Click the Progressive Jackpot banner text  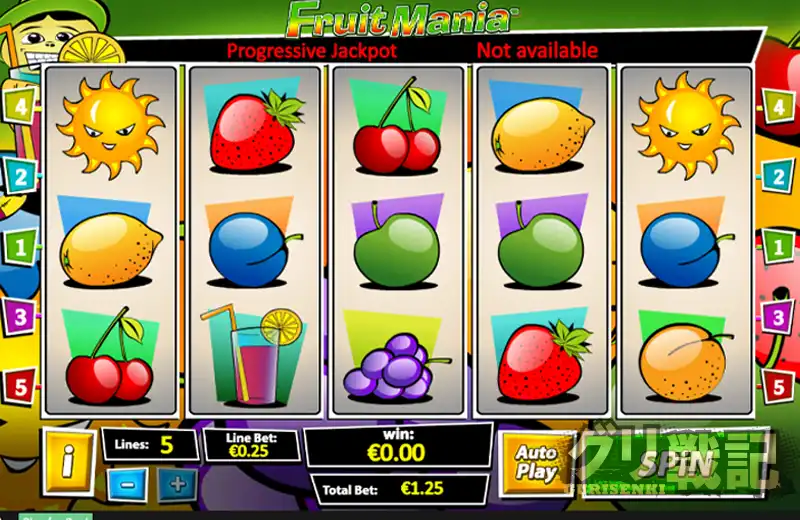coord(311,51)
